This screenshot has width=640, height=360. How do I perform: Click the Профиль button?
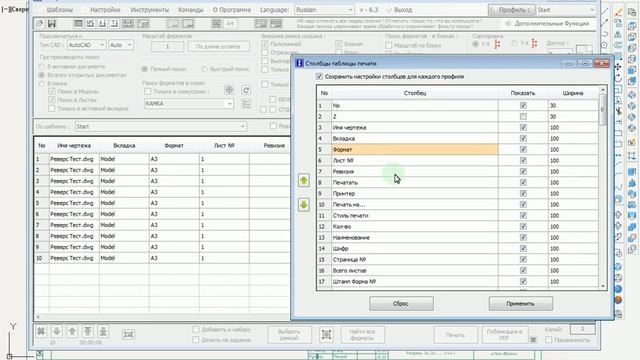click(x=511, y=9)
